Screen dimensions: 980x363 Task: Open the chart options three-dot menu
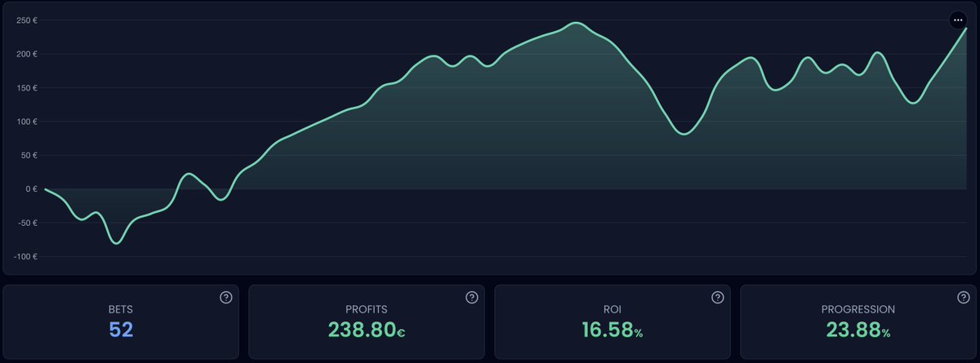click(x=958, y=20)
